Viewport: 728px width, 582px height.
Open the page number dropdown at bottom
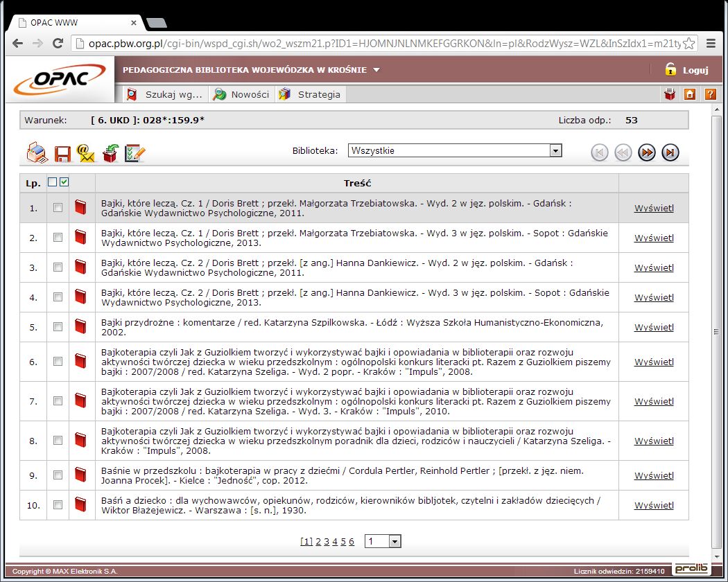point(383,541)
